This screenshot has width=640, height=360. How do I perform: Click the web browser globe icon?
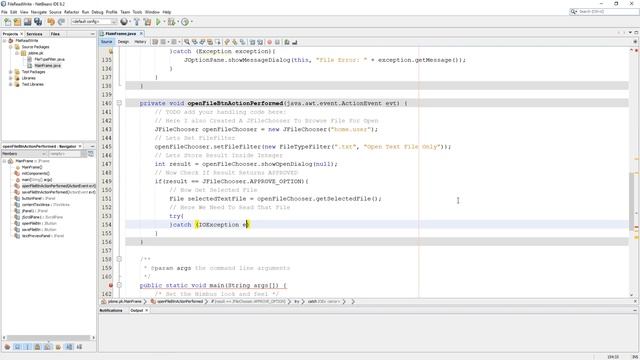(124, 22)
